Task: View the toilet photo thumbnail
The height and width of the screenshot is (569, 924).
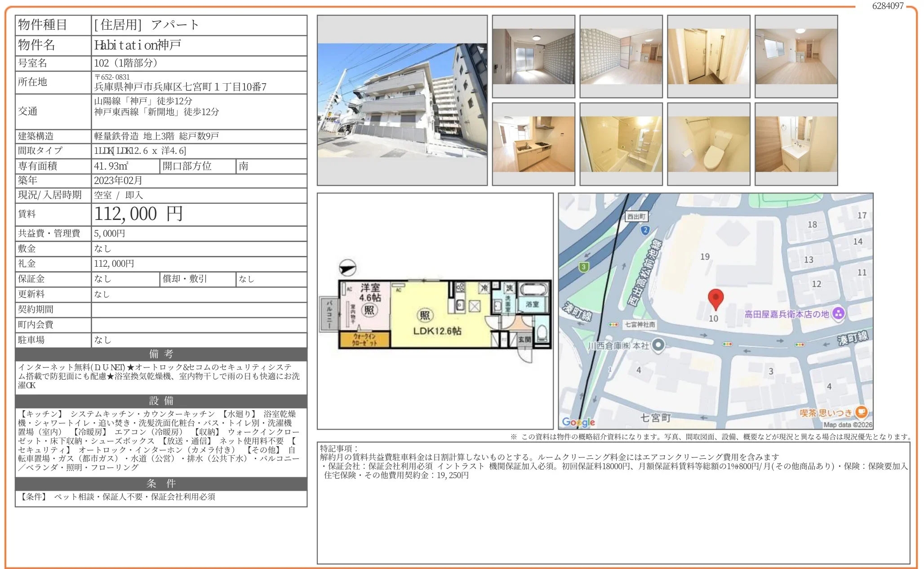Action: (709, 143)
